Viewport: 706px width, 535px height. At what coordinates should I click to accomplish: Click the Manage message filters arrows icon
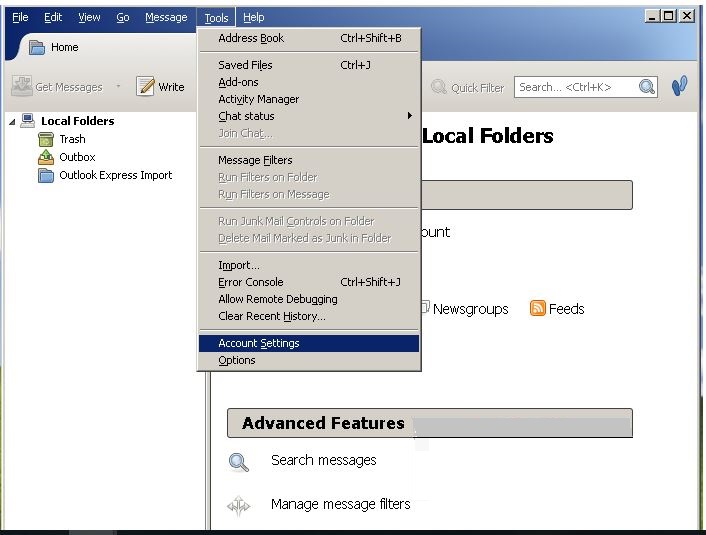pos(238,505)
